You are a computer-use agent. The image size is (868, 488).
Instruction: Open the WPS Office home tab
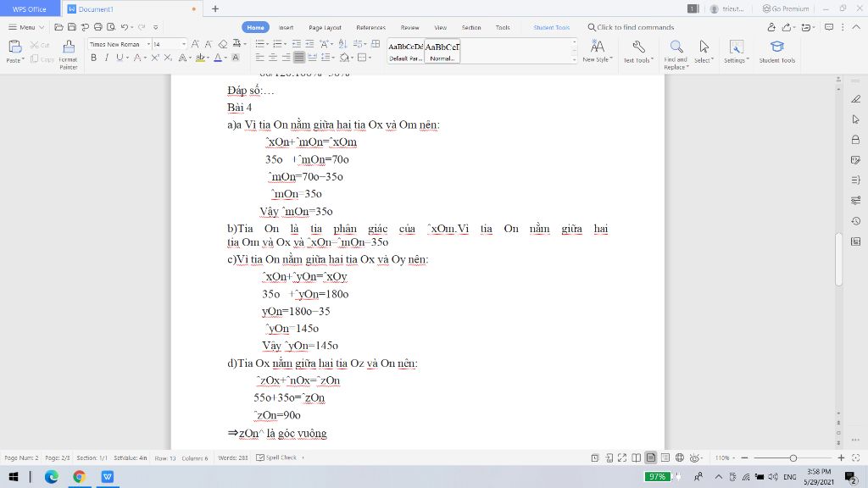(x=30, y=8)
